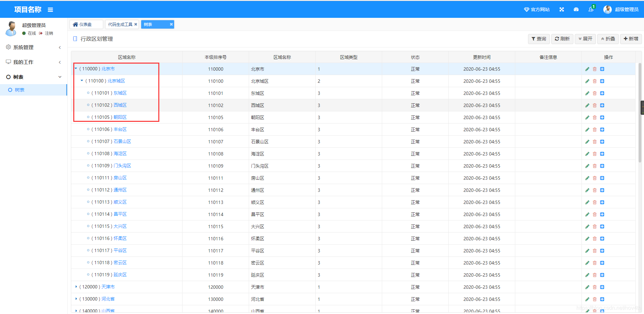Add a child under 房山区 with plus icon
This screenshot has width=644, height=314.
(602, 178)
